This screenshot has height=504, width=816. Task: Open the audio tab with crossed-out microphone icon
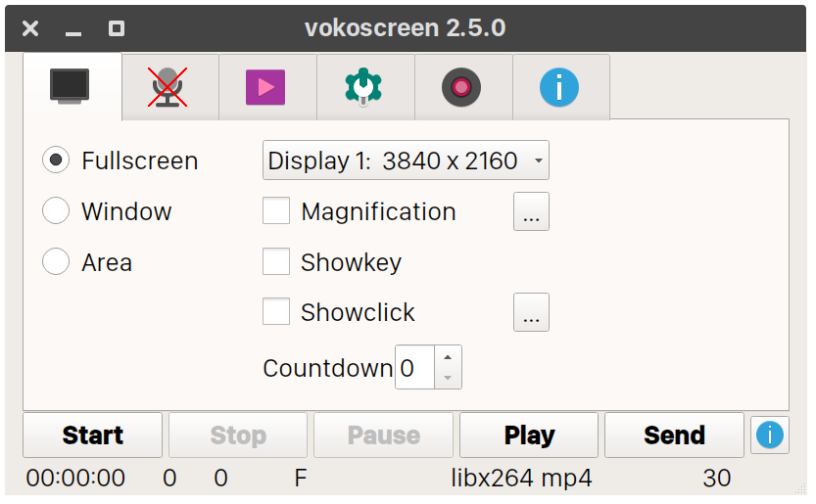click(169, 87)
